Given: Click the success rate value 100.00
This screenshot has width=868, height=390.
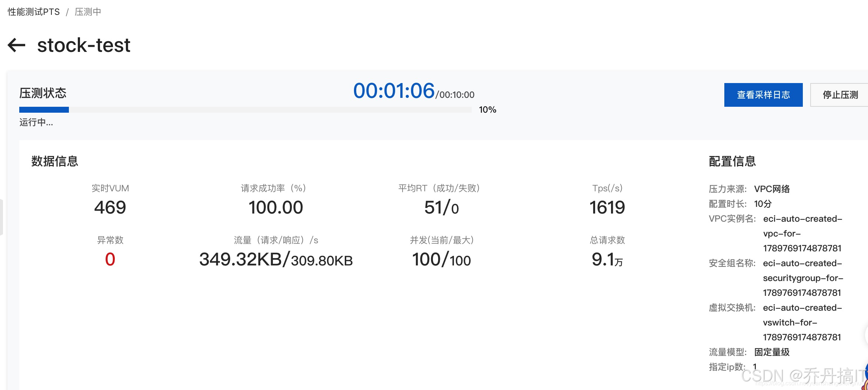Looking at the screenshot, I should pyautogui.click(x=276, y=207).
